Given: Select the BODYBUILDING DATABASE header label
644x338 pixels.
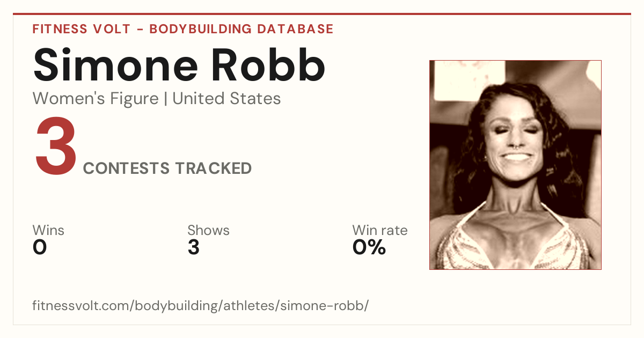Looking at the screenshot, I should click(241, 29).
